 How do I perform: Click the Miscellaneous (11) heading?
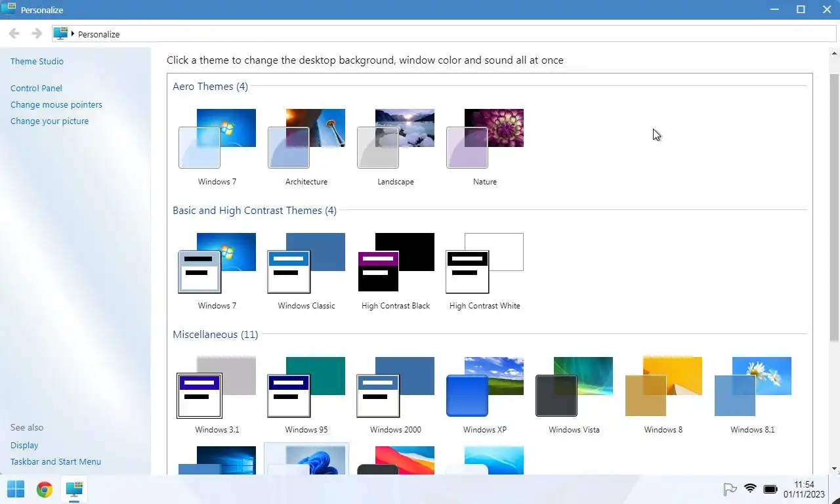215,334
